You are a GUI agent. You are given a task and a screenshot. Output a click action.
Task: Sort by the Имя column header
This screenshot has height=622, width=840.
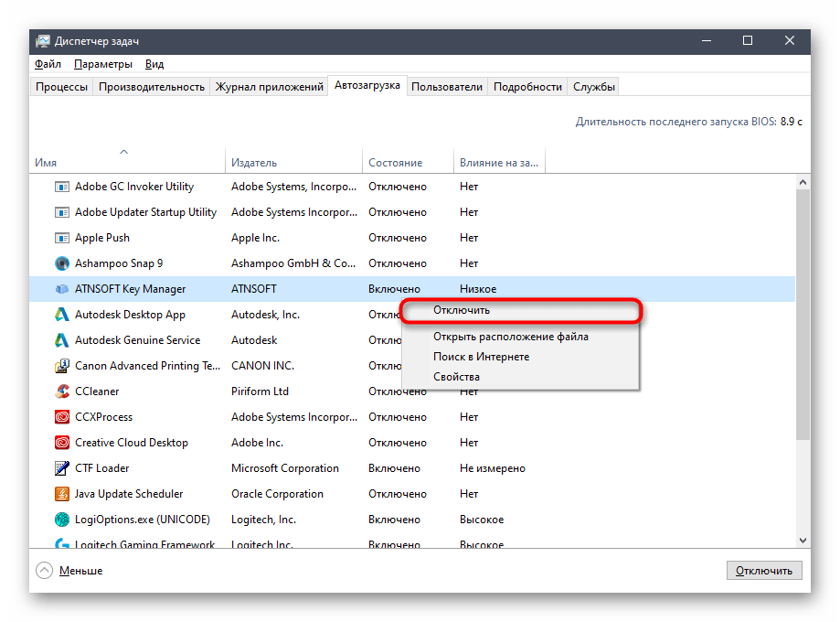click(x=127, y=162)
